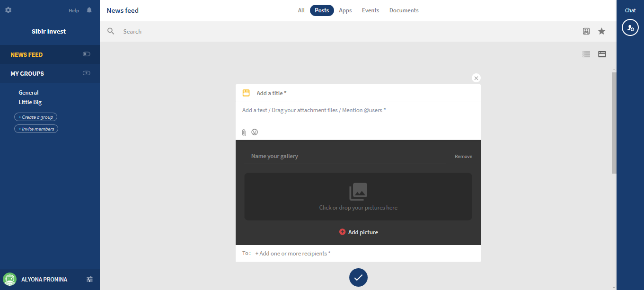Select the Documents tab

coord(404,10)
